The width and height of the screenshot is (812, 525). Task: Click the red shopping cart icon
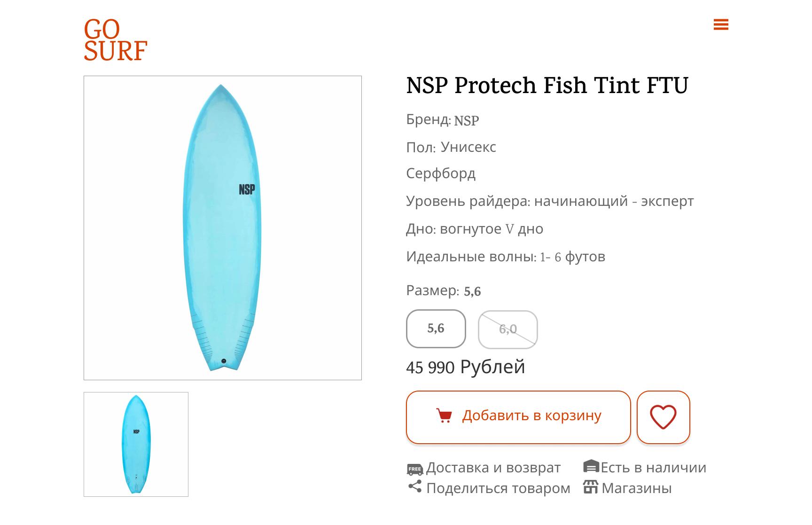point(444,415)
